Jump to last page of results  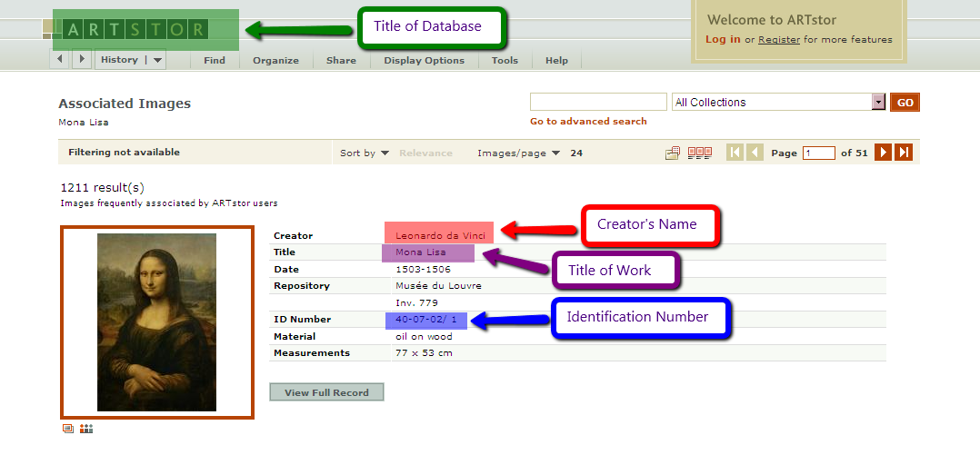pyautogui.click(x=903, y=153)
